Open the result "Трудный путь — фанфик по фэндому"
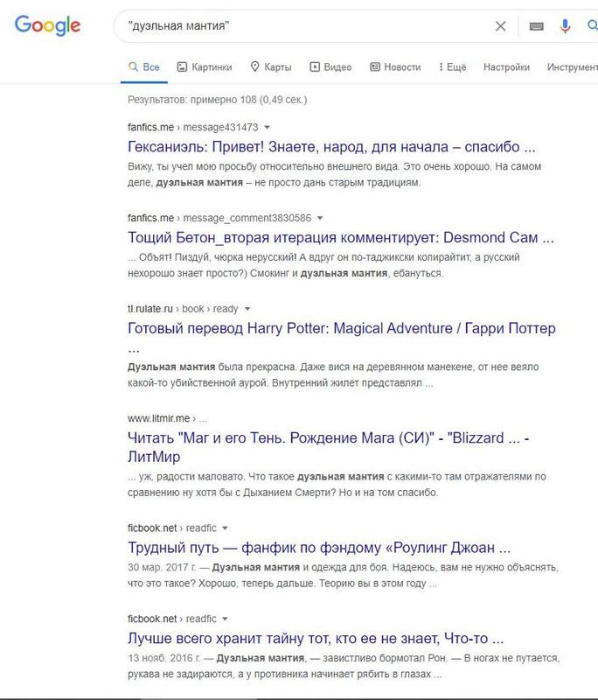This screenshot has width=598, height=700. pyautogui.click(x=319, y=548)
